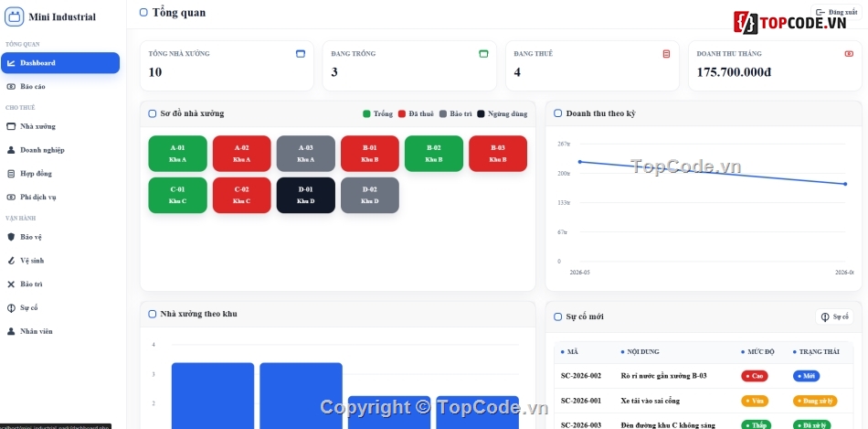Click incident code SC-2026-002
Image resolution: width=868 pixels, height=429 pixels.
click(x=581, y=376)
